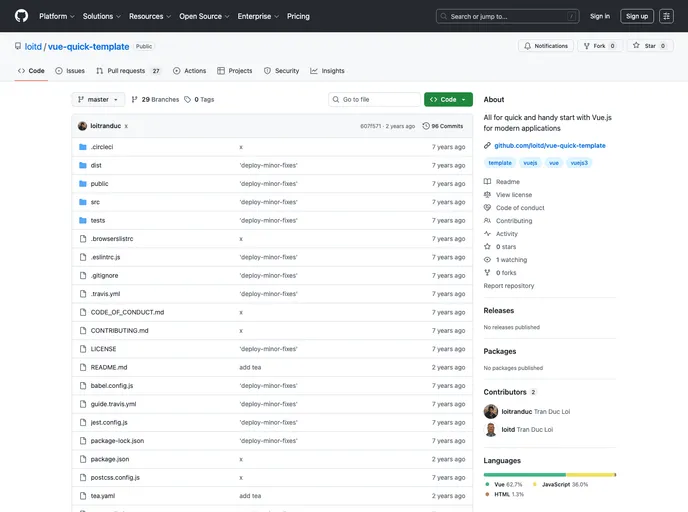Open the 96 Commits history
Image resolution: width=688 pixels, height=512 pixels.
(x=443, y=126)
